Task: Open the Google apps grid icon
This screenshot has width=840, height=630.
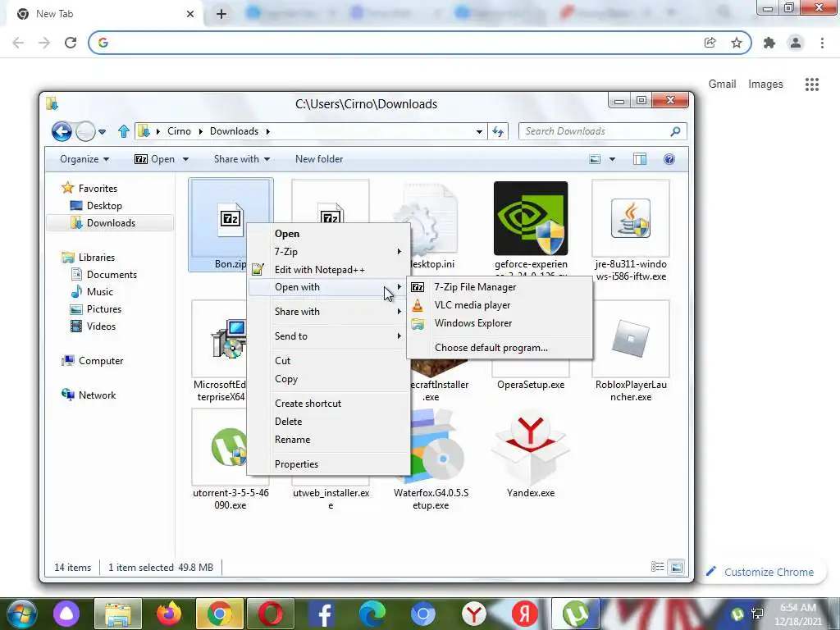Action: [x=811, y=84]
